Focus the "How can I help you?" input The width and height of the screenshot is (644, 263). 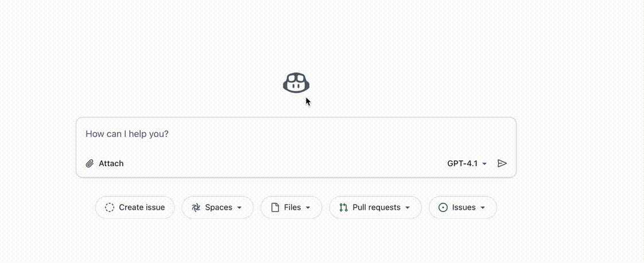click(287, 134)
